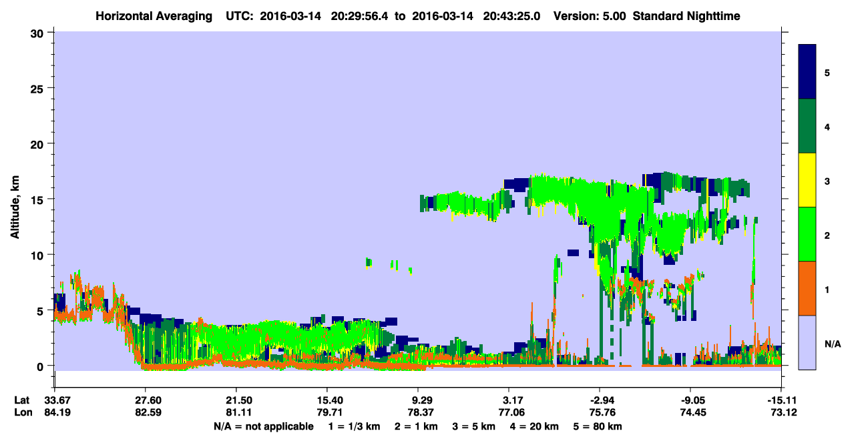Click legend text 'N/A = not applicable'
Viewport: 868px width, 445px height.
(264, 426)
